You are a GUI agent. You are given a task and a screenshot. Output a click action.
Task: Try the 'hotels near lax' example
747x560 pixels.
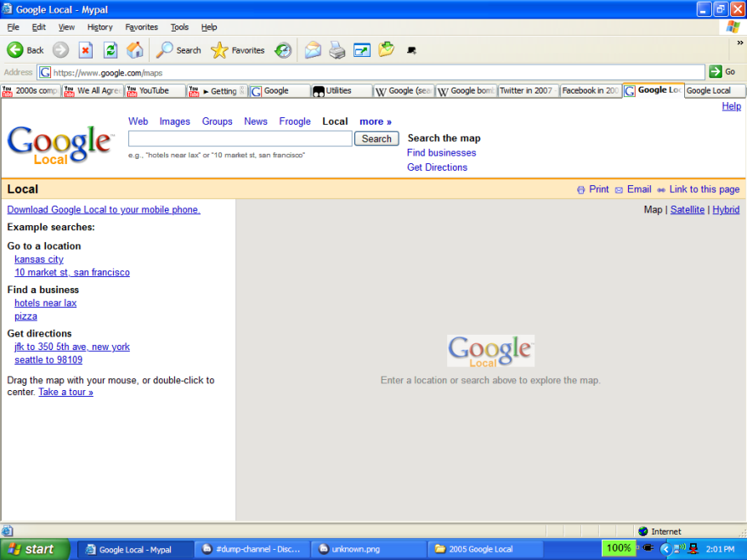click(x=45, y=303)
